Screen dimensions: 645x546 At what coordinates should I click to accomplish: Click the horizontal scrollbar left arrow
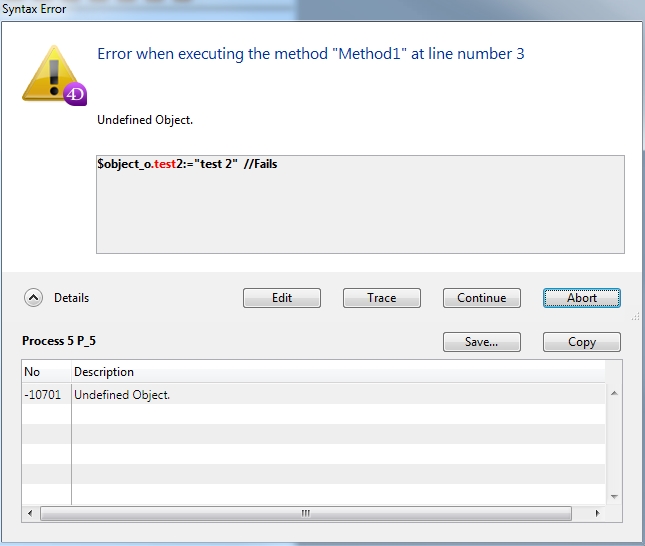30,514
